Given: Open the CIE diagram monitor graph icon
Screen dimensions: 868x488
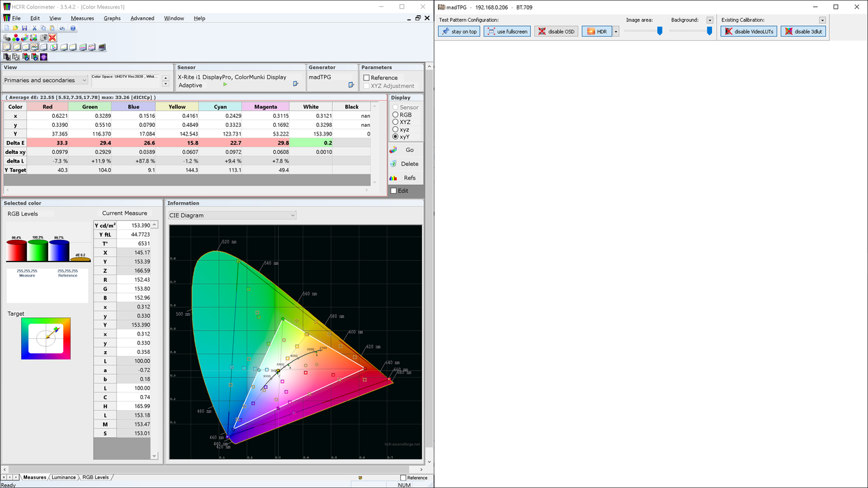Looking at the screenshot, I should click(x=54, y=47).
